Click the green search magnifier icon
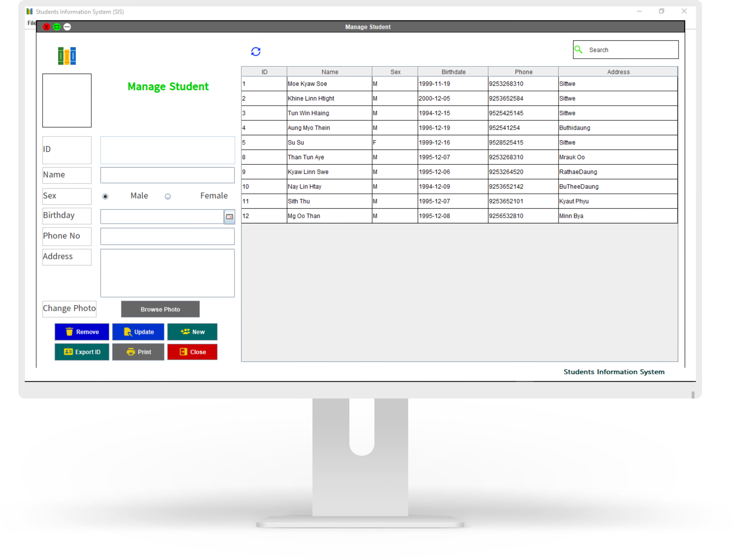 pyautogui.click(x=579, y=50)
